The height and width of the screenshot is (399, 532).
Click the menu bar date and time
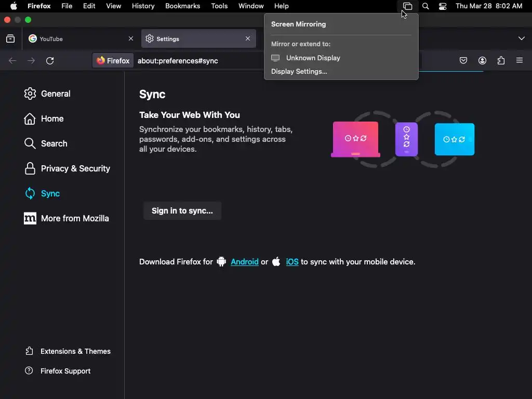point(488,6)
